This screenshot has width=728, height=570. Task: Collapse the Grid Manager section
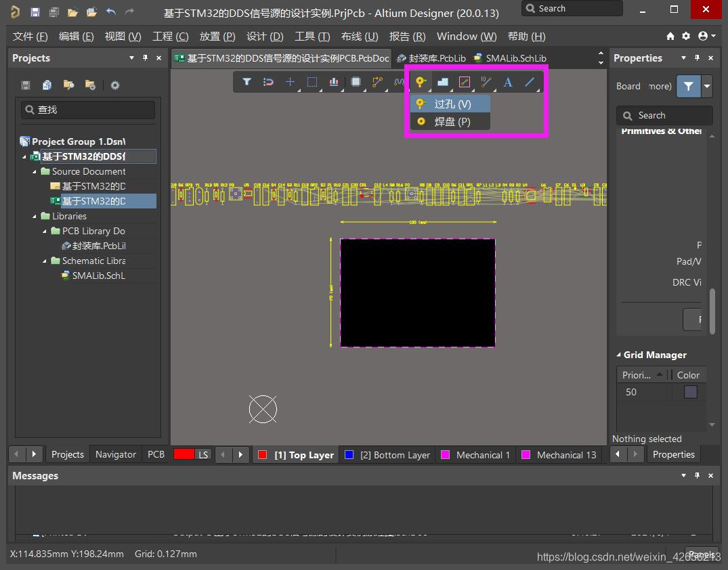point(618,355)
